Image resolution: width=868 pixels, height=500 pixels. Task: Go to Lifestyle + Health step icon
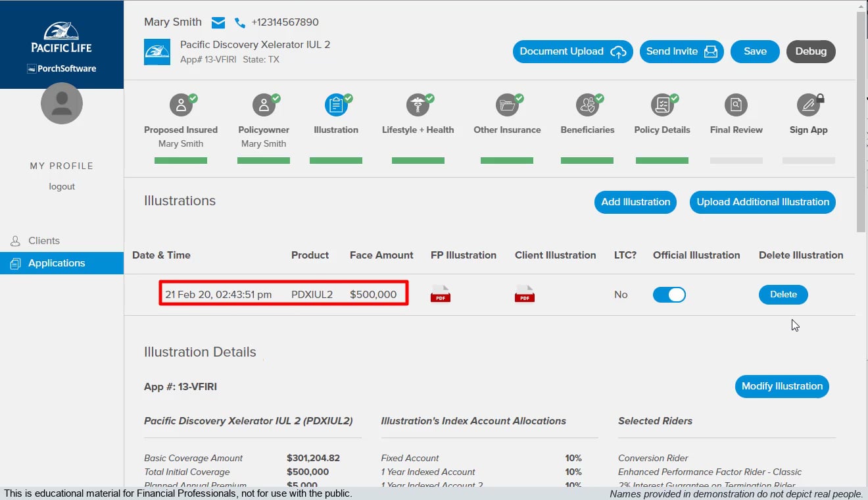pyautogui.click(x=418, y=105)
